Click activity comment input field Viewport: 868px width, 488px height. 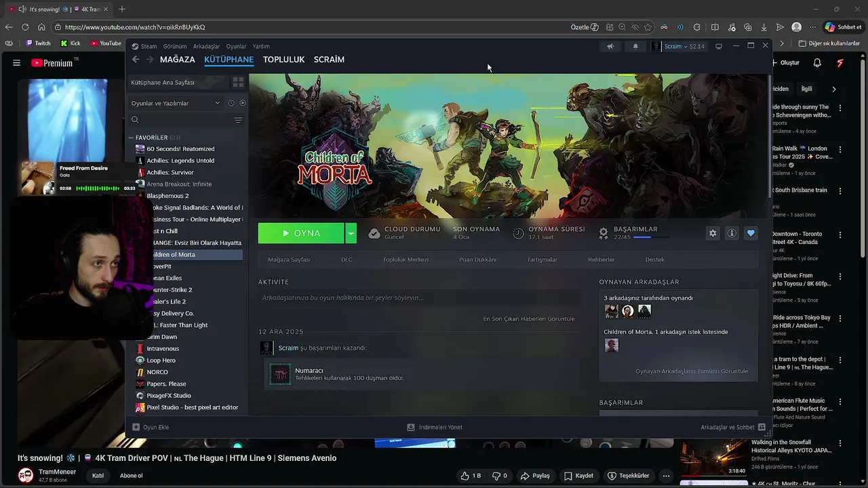[419, 298]
